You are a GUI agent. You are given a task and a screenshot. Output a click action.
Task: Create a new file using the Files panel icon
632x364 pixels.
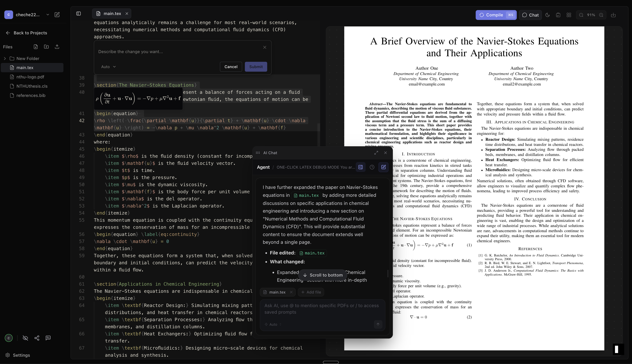tap(36, 47)
